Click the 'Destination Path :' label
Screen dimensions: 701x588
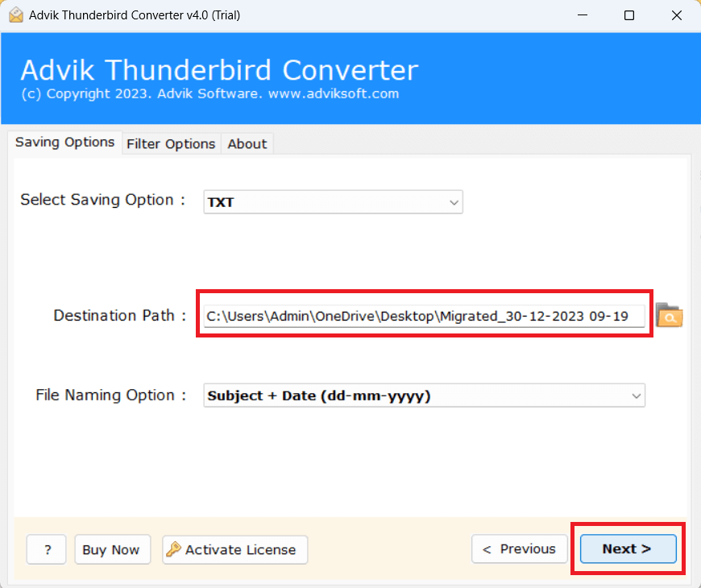[120, 316]
